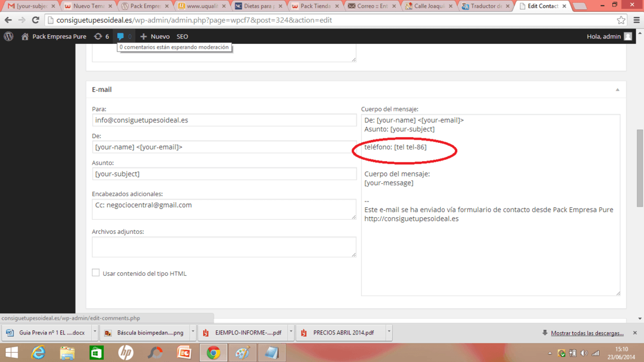Open dropdown for Guia Previa download
The image size is (644, 362).
tap(94, 332)
